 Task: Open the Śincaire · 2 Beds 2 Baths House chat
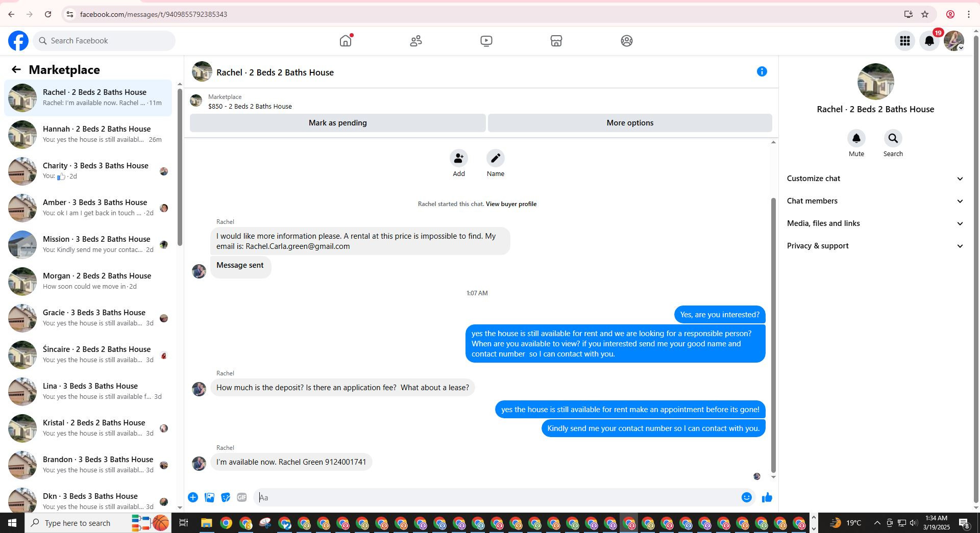(x=88, y=355)
